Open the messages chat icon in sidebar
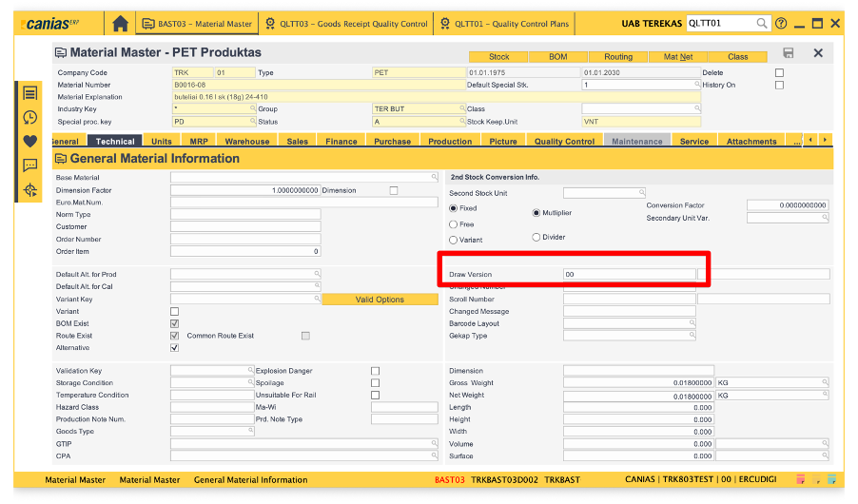 30,165
